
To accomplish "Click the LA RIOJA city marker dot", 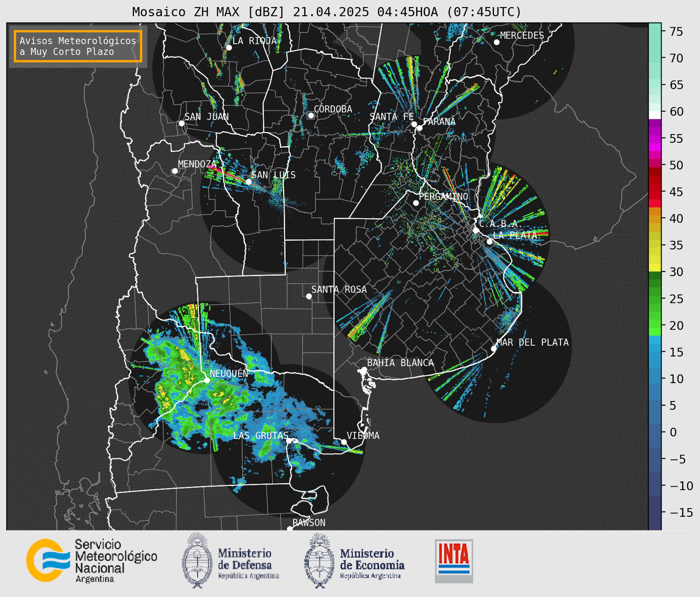I will (229, 48).
